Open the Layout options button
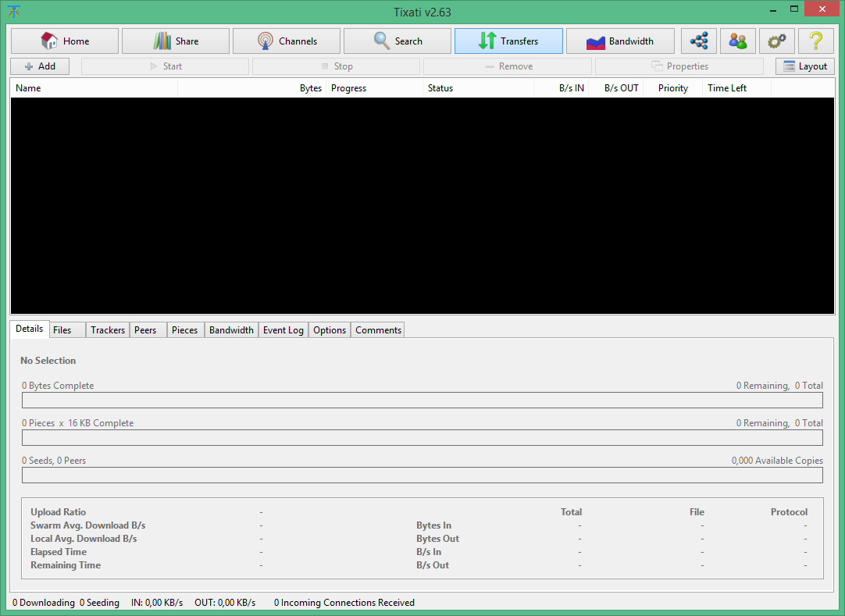Image resolution: width=845 pixels, height=616 pixels. click(805, 66)
